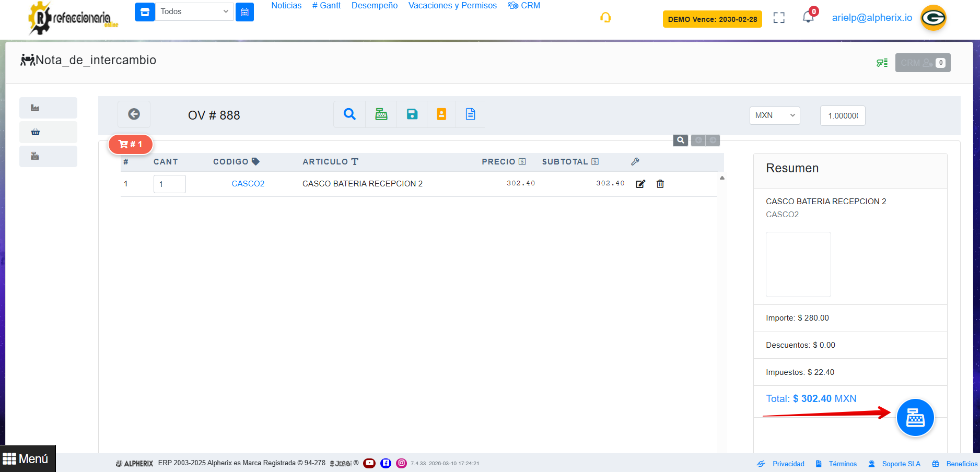Open the notifications bell

[x=808, y=18]
